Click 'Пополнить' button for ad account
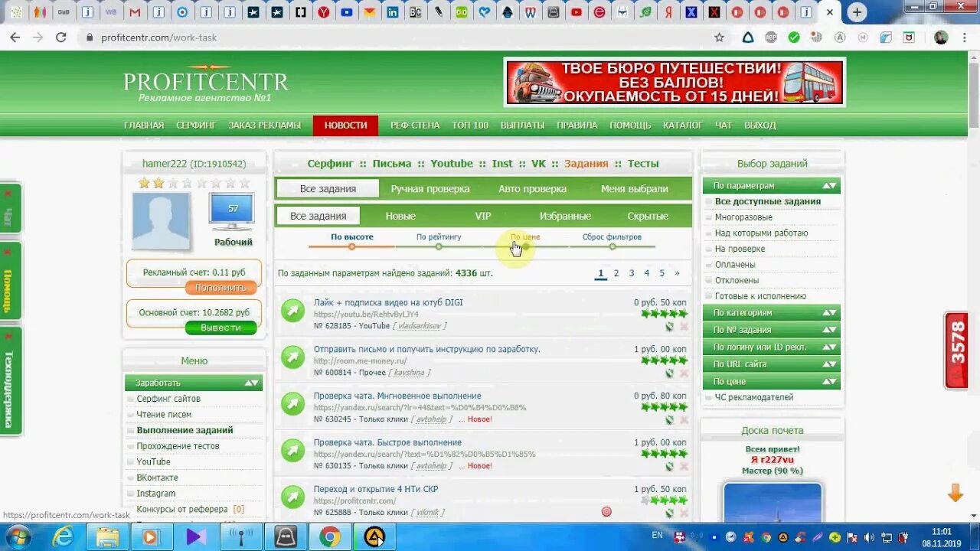Viewport: 980px width, 551px height. [220, 288]
